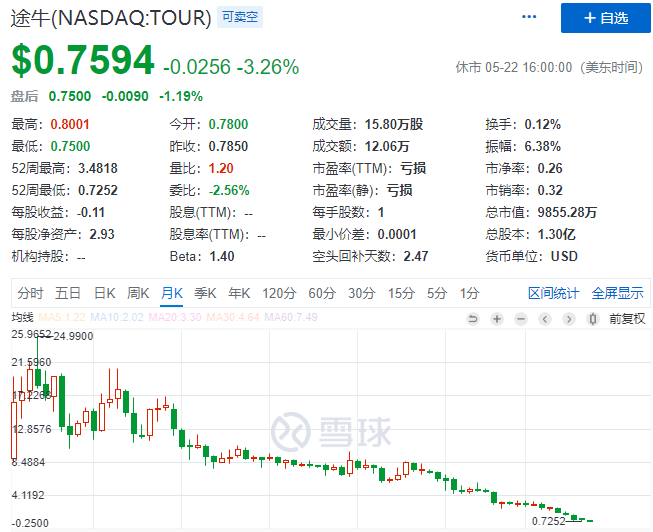
Task: Switch to the 60分 chart tab
Action: click(x=321, y=293)
